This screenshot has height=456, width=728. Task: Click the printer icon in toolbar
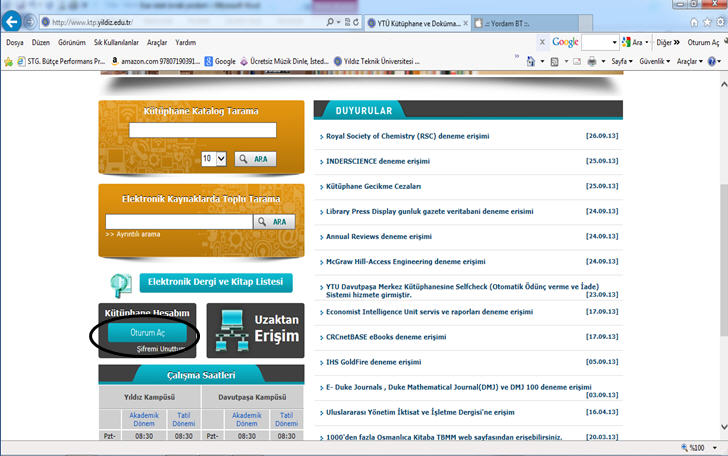(x=593, y=61)
